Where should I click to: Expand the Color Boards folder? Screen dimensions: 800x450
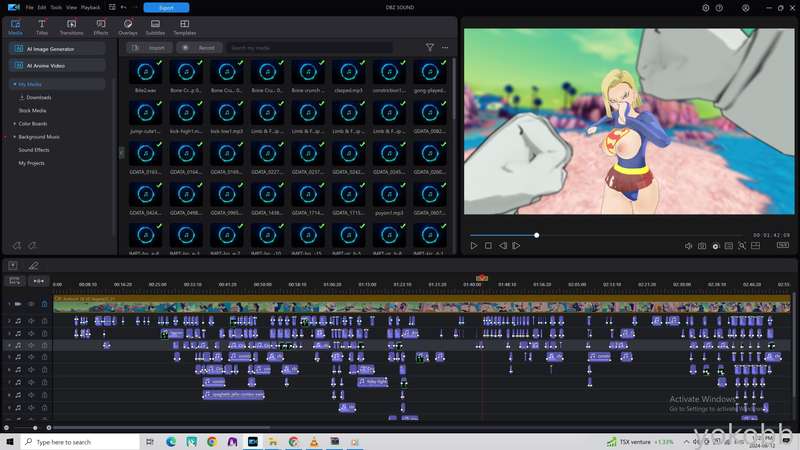(x=15, y=123)
